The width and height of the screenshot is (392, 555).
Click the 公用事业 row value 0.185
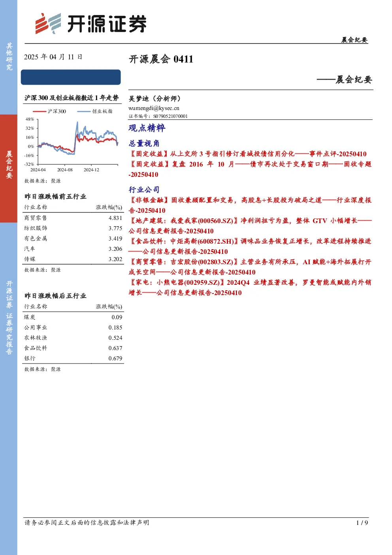(115, 328)
